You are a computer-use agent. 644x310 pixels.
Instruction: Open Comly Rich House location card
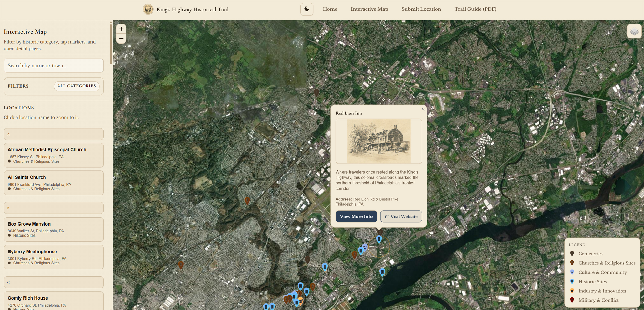(54, 301)
